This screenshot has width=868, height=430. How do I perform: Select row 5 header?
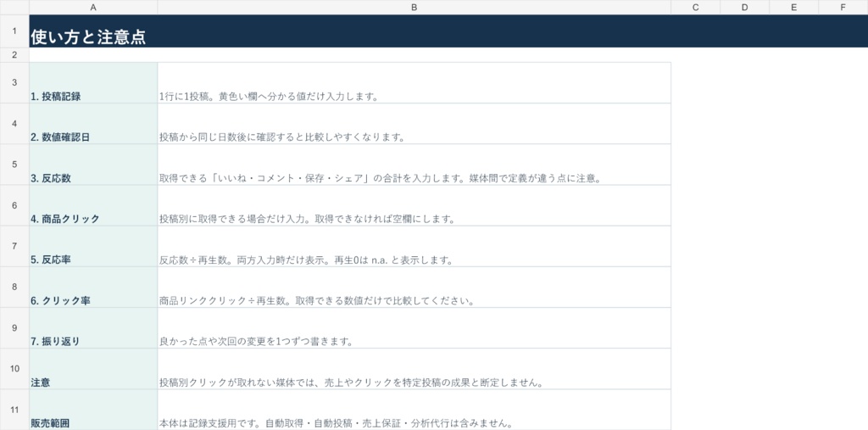coord(14,165)
